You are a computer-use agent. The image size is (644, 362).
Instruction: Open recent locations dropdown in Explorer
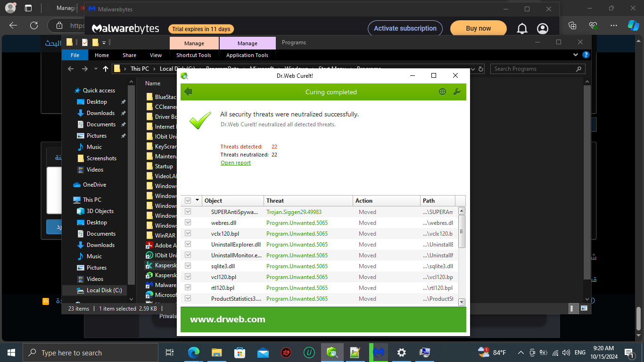coord(96,69)
